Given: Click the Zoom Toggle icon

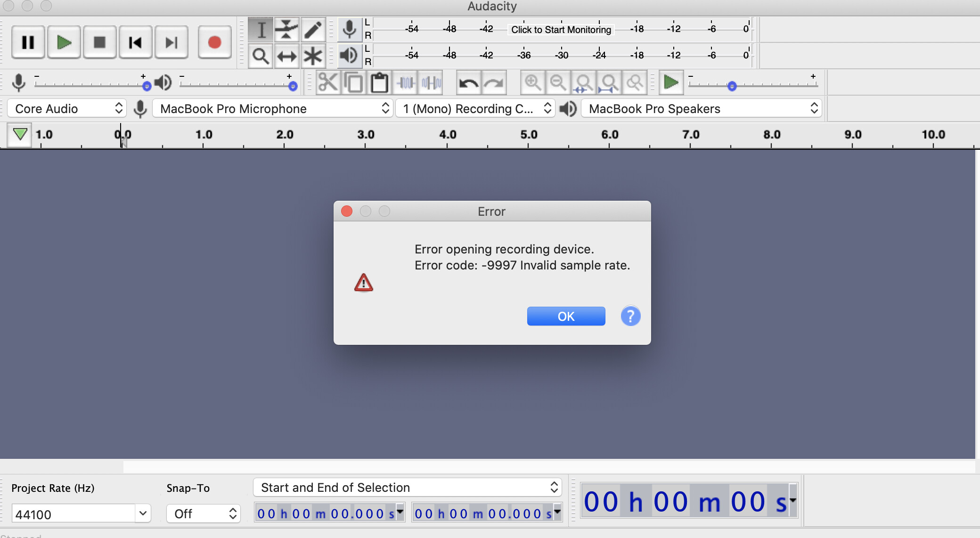Looking at the screenshot, I should click(x=635, y=83).
